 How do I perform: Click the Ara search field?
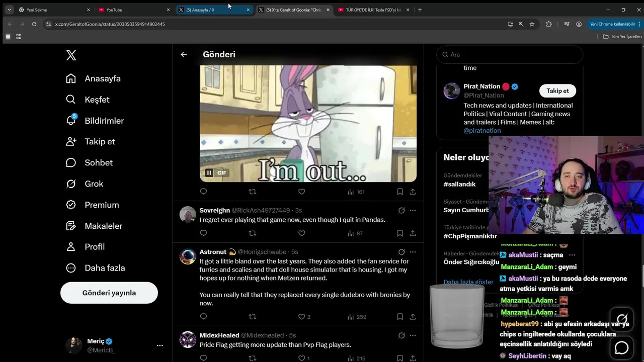pyautogui.click(x=510, y=54)
